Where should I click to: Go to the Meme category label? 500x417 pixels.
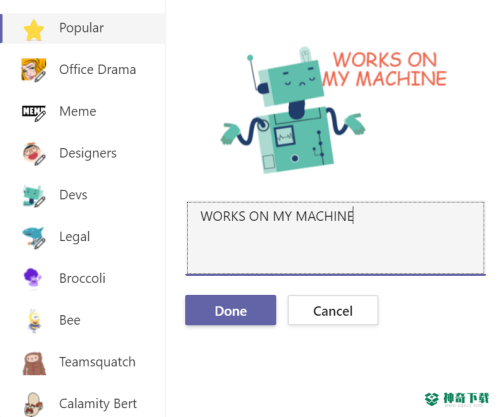point(78,111)
